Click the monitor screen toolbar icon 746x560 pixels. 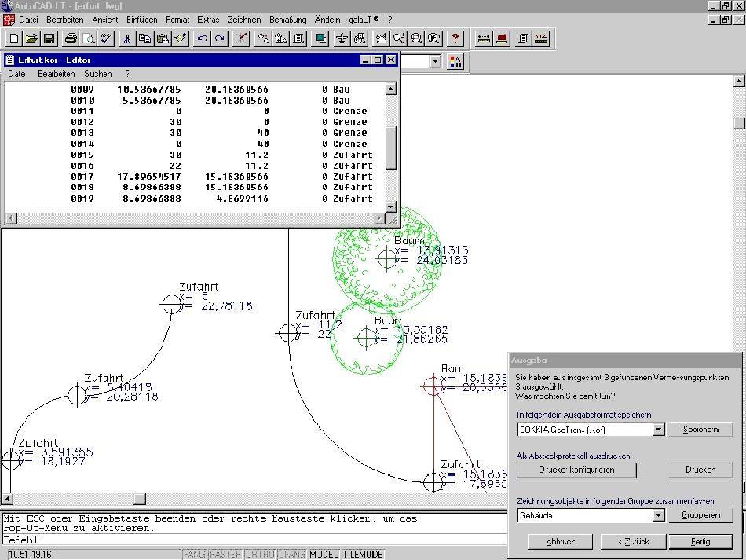320,38
